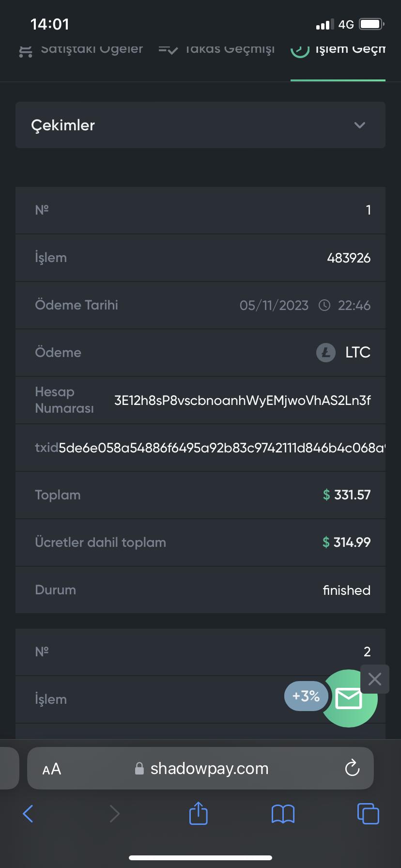401x868 pixels.
Task: Open the AA reader text options
Action: coord(52,769)
